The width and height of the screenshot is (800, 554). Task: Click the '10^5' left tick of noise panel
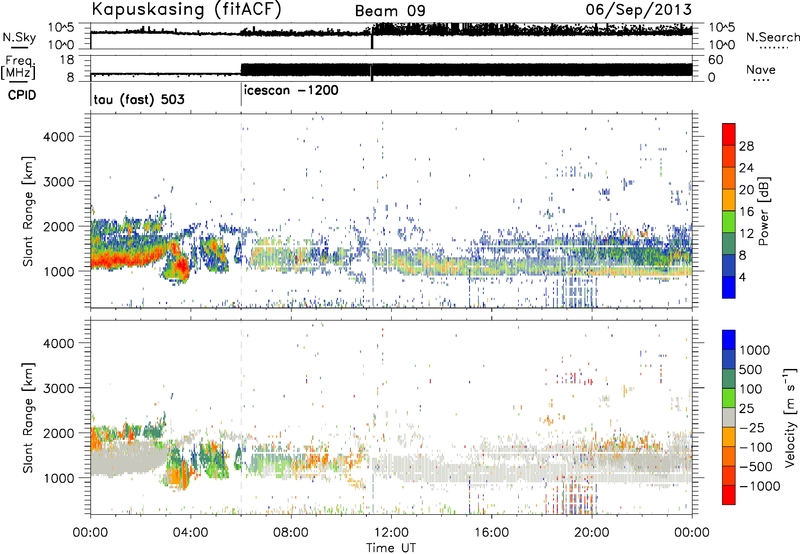pos(61,28)
